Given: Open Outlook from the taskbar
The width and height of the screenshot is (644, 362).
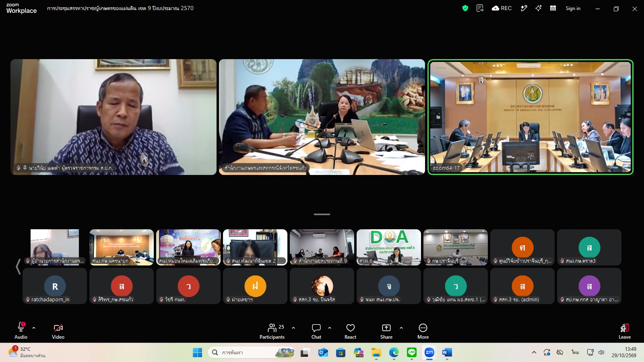Looking at the screenshot, I should (x=323, y=353).
